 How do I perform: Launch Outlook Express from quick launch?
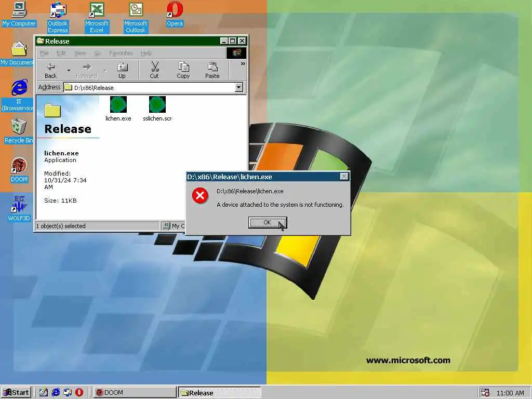(67, 392)
